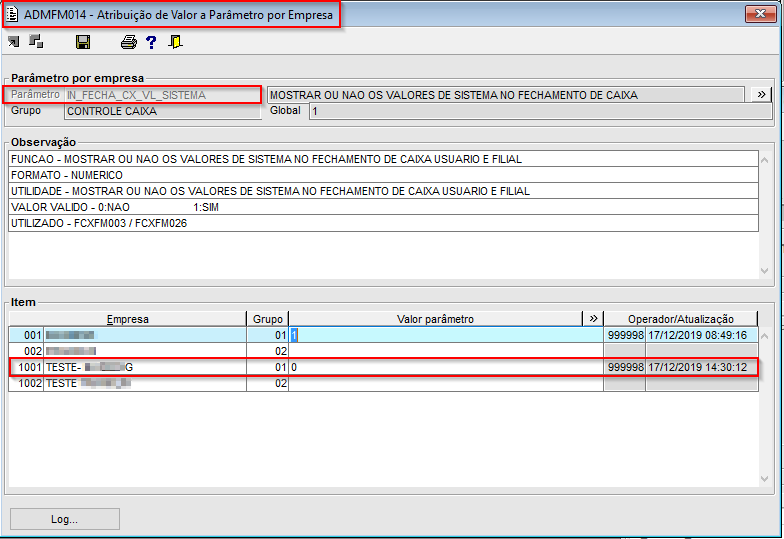Viewport: 784px width, 539px height.
Task: Edit parameter value for company 002
Action: [x=446, y=351]
